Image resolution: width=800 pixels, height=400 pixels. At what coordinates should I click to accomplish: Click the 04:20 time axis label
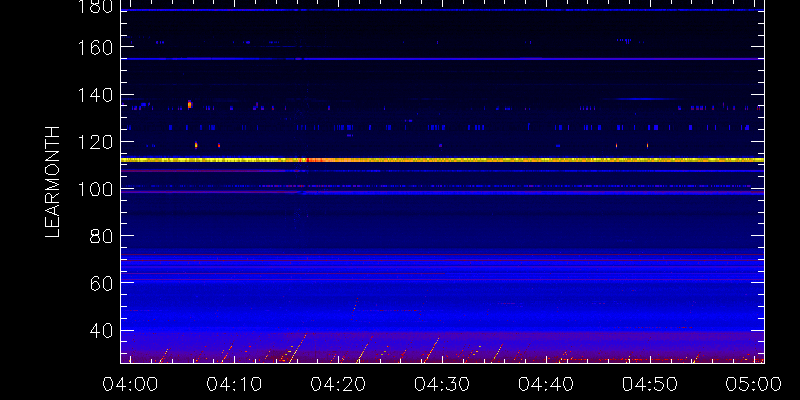pyautogui.click(x=338, y=384)
